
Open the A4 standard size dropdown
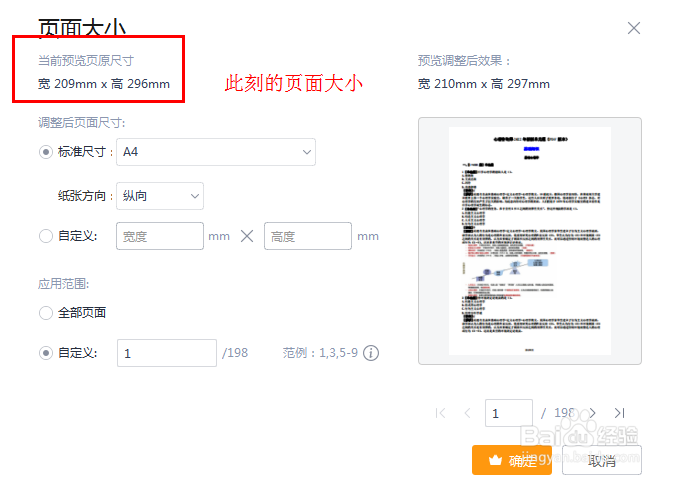click(x=216, y=152)
